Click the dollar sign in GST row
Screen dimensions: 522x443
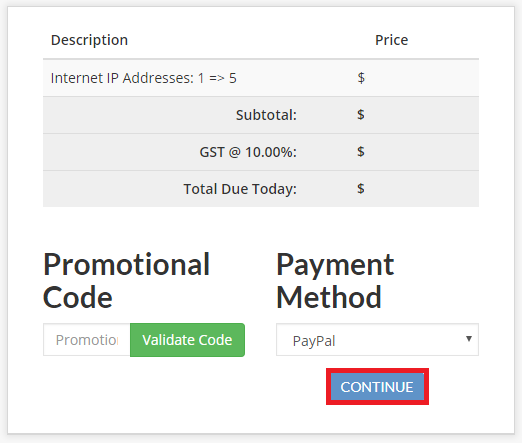click(361, 152)
